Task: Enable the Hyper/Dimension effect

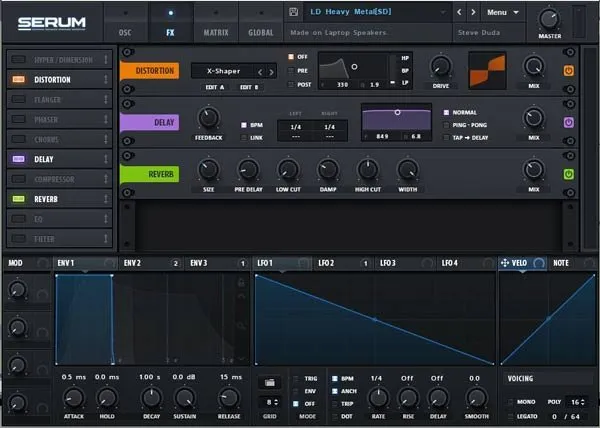Action: click(x=18, y=59)
